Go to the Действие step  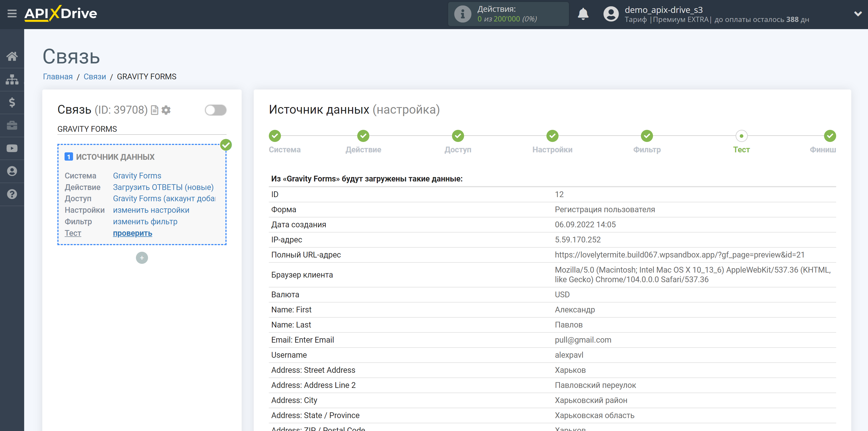[363, 136]
